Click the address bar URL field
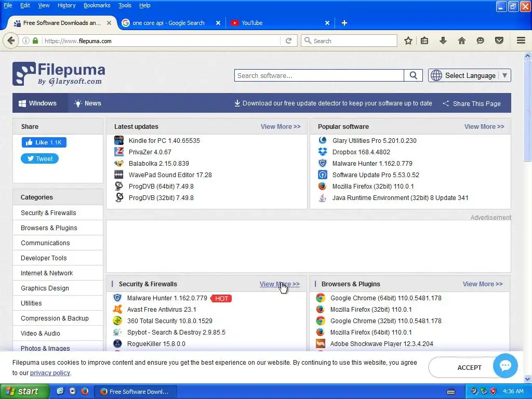The width and height of the screenshot is (532, 399). click(x=162, y=41)
